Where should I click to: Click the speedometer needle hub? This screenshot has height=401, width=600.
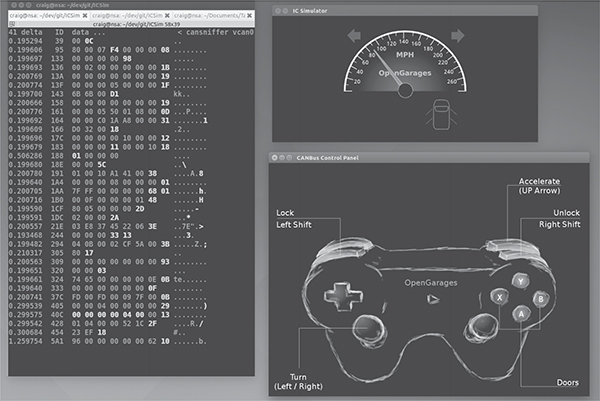pos(405,90)
